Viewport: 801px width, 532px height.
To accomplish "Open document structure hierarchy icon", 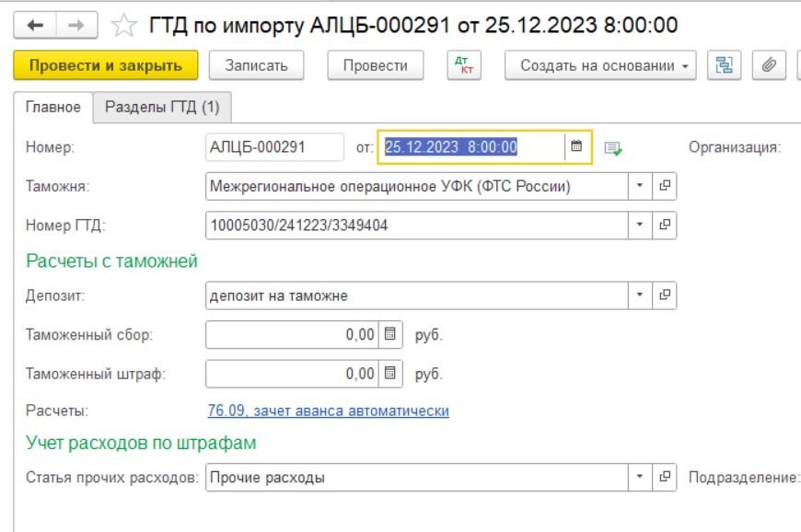I will (726, 65).
